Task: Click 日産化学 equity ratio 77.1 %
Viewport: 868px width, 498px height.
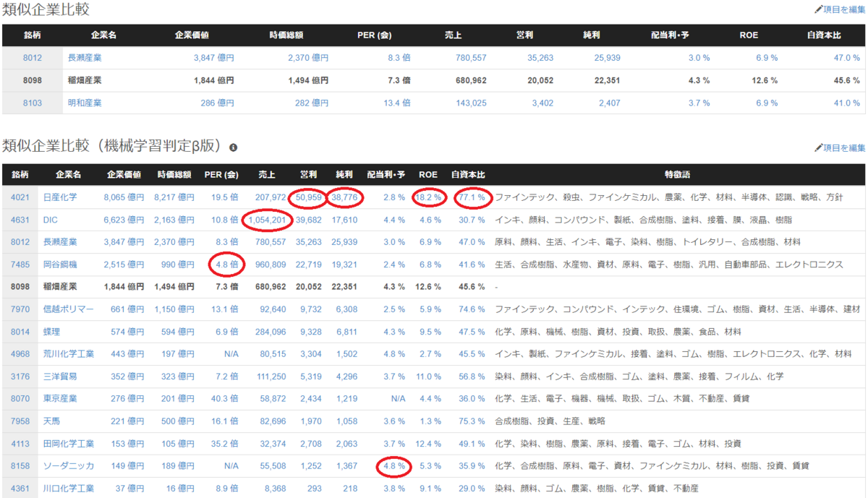Action: tap(472, 197)
